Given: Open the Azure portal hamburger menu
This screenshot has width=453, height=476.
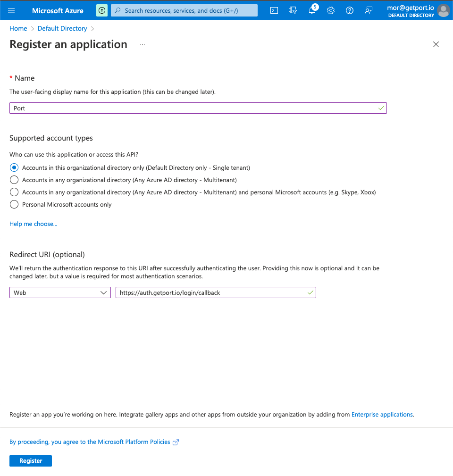Looking at the screenshot, I should point(12,10).
